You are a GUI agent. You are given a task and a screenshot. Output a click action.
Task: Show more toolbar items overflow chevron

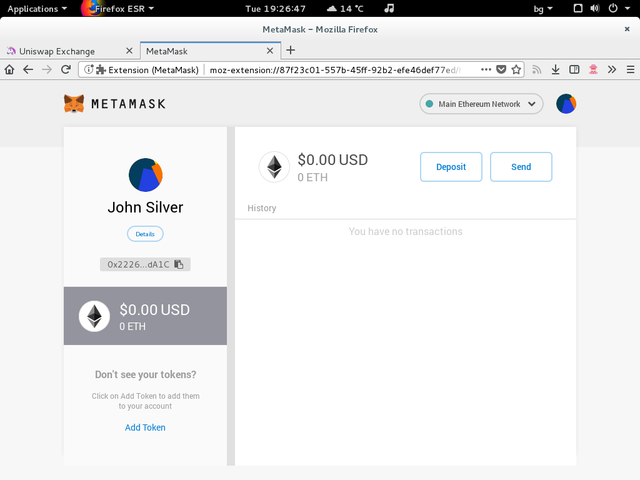click(611, 70)
